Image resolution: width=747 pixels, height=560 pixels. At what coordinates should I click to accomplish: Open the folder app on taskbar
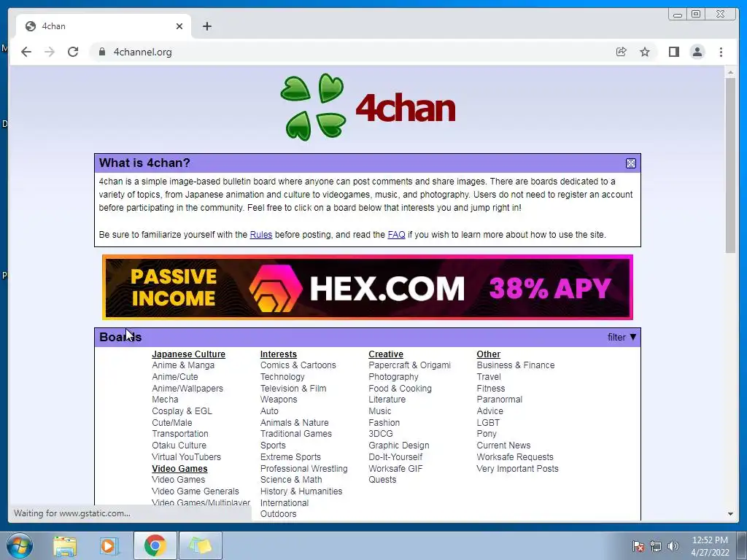tap(201, 545)
